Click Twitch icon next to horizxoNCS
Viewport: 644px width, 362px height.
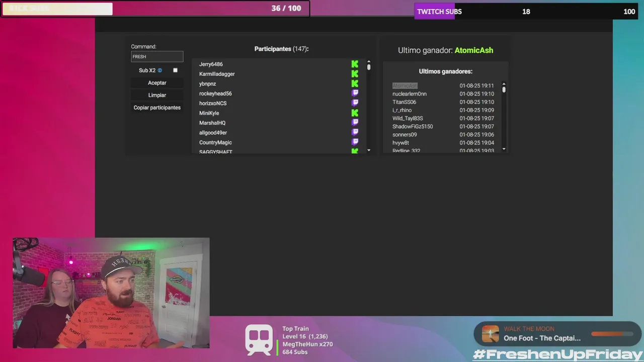355,103
